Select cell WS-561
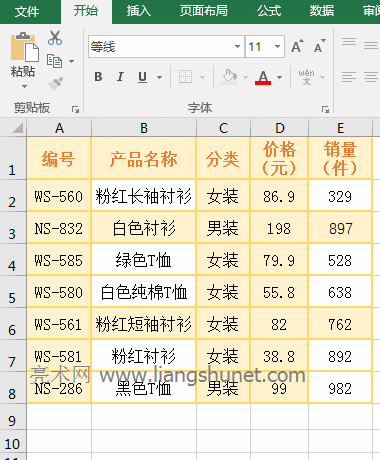This screenshot has width=380, height=460. [59, 324]
